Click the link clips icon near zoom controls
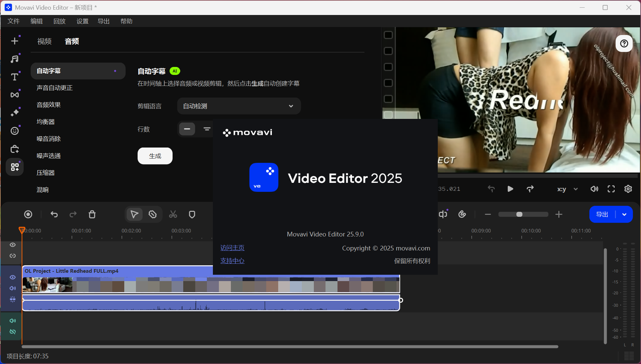Screen dimensions: 641x364 [x=462, y=214]
